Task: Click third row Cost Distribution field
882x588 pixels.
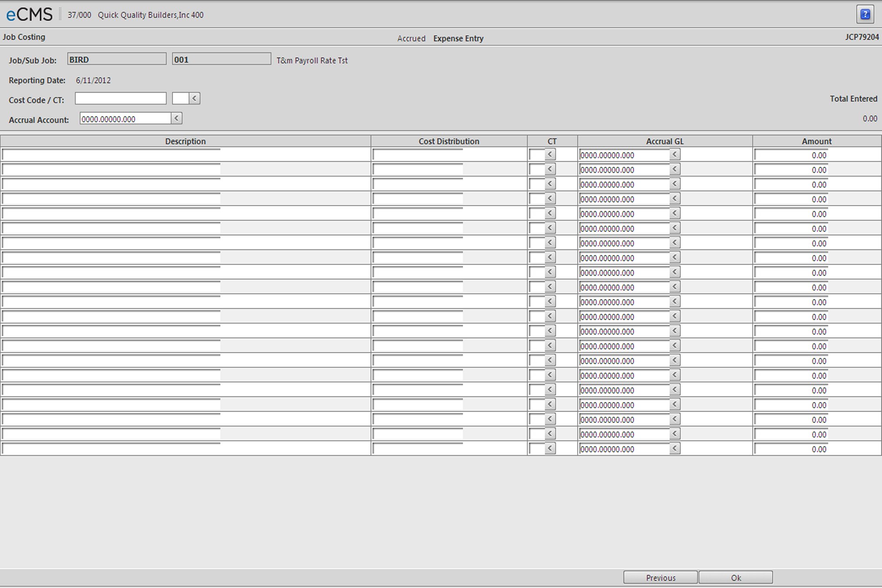Action: 418,184
